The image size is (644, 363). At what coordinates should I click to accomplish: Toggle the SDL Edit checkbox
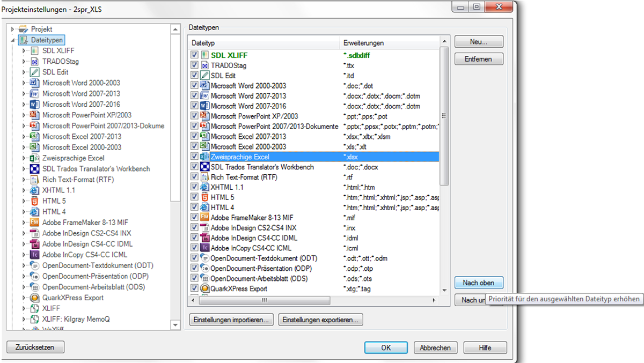pos(194,76)
